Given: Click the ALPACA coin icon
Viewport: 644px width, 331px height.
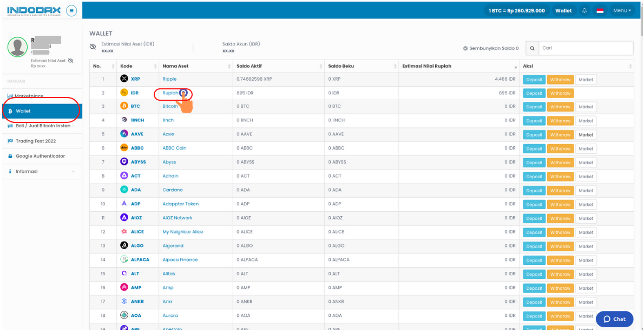Looking at the screenshot, I should coord(124,259).
